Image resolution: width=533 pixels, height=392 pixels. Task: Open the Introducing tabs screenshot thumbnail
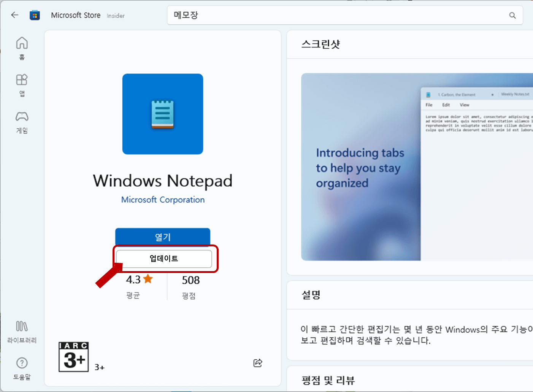point(417,167)
